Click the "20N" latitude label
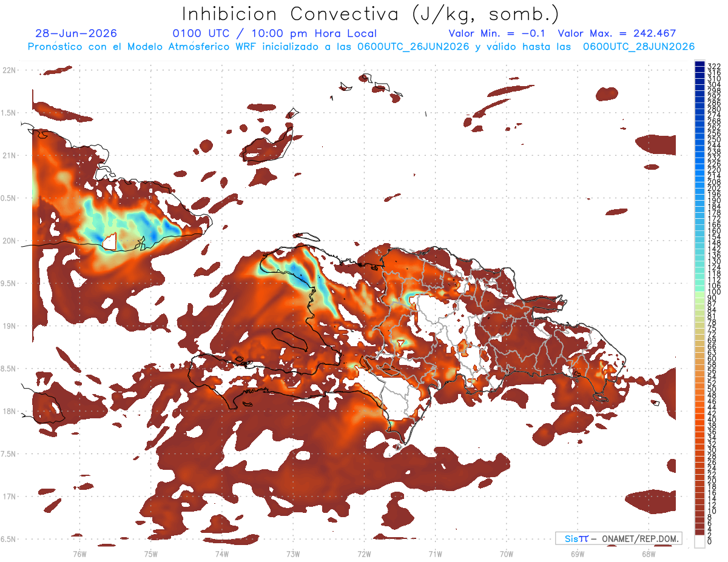This screenshot has width=728, height=562. click(9, 241)
